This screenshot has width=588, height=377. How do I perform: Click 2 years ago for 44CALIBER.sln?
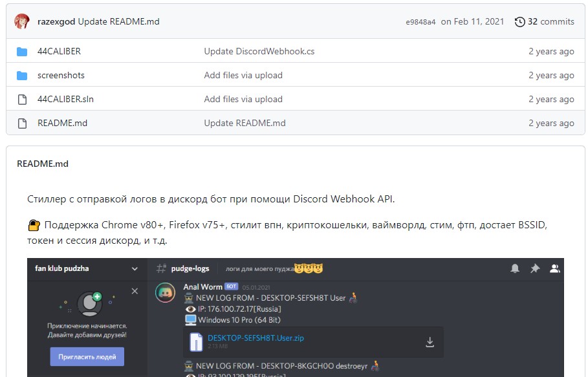551,100
